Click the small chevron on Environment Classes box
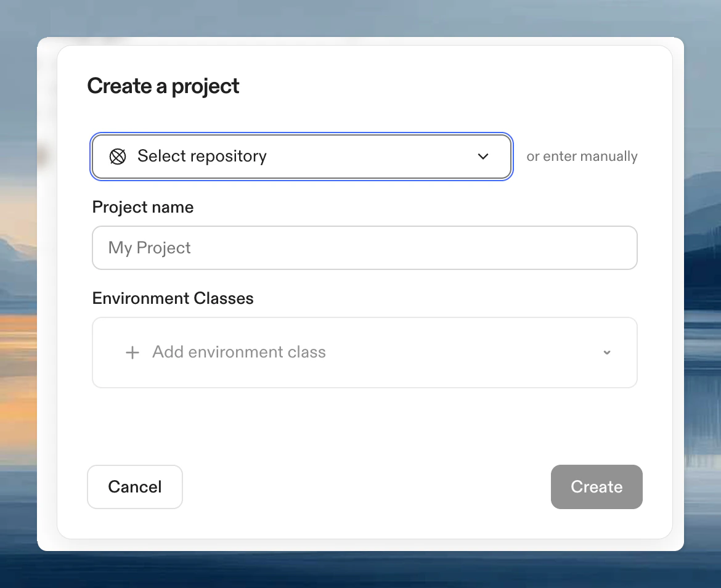 point(607,353)
